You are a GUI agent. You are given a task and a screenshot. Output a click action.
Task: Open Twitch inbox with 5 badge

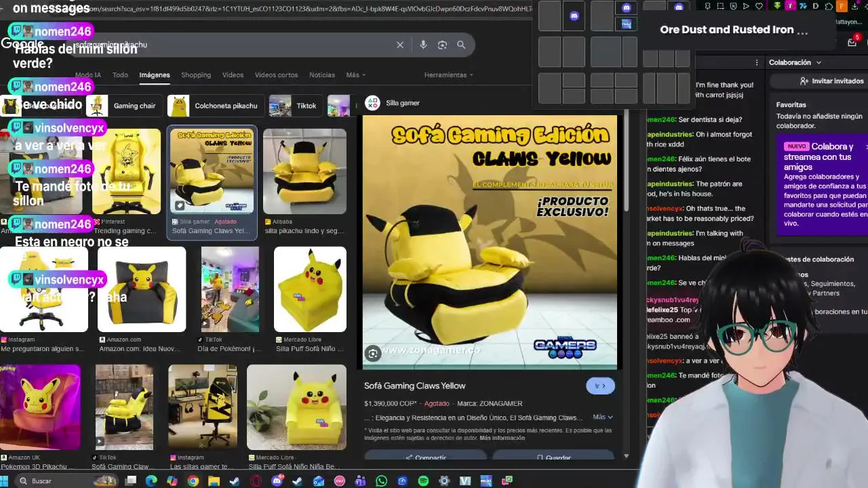[852, 42]
